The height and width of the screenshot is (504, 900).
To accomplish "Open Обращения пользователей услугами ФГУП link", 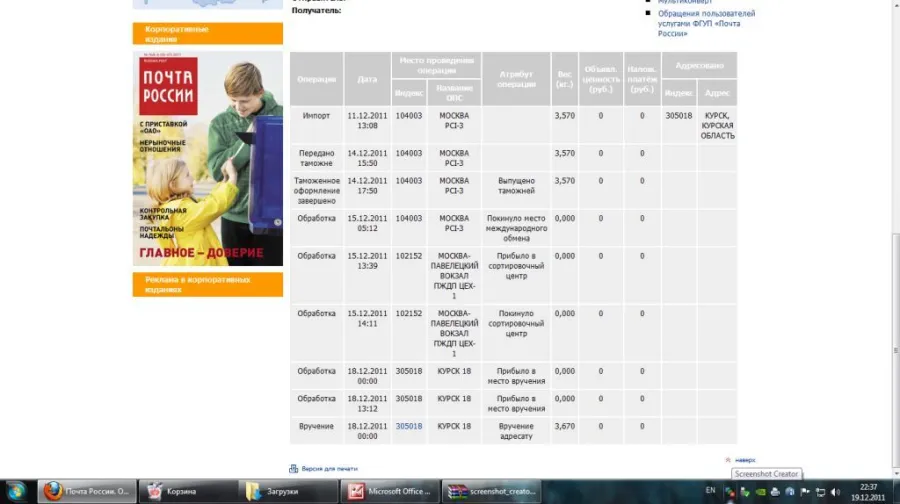I will click(x=707, y=24).
